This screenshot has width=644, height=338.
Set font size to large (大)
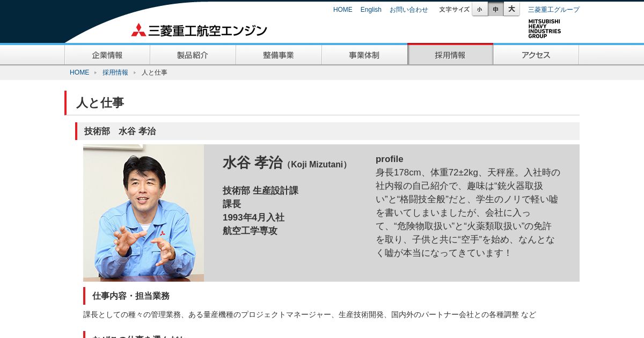pos(511,9)
